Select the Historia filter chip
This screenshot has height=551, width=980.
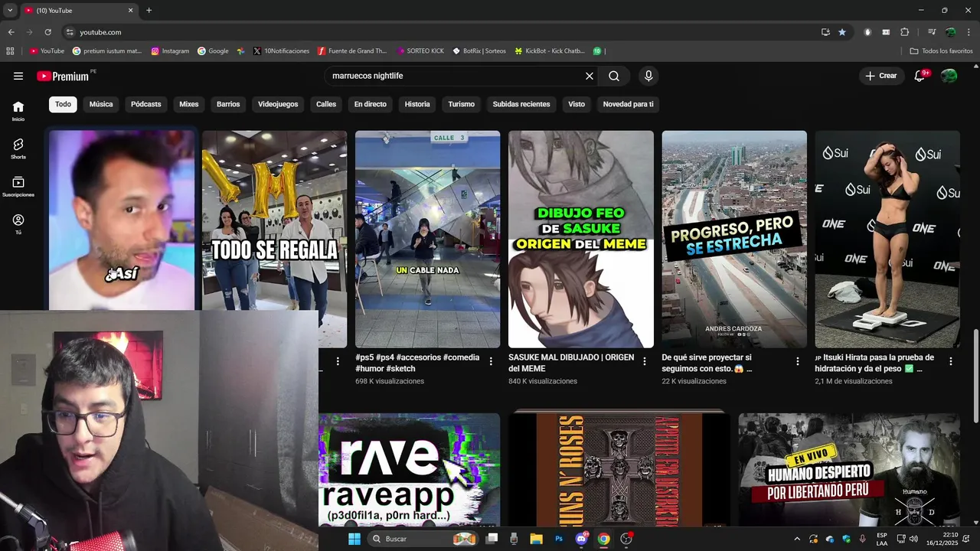pyautogui.click(x=417, y=104)
